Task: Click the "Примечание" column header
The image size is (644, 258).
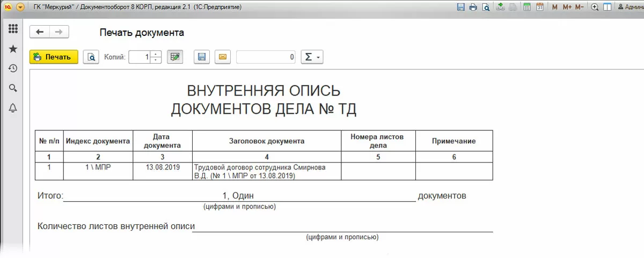Action: [454, 141]
